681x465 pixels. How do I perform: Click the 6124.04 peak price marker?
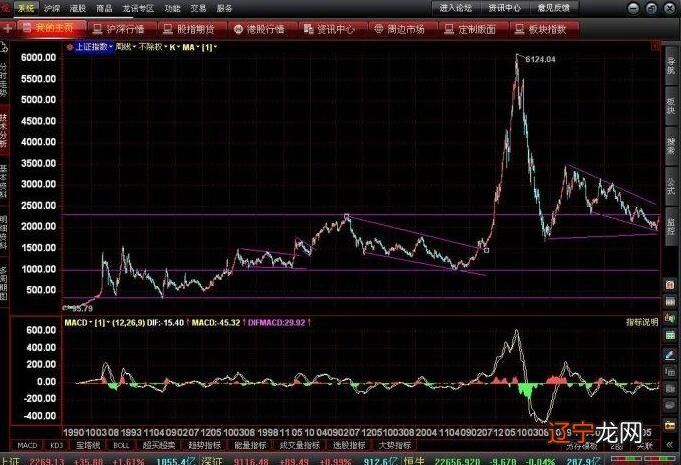tap(540, 61)
